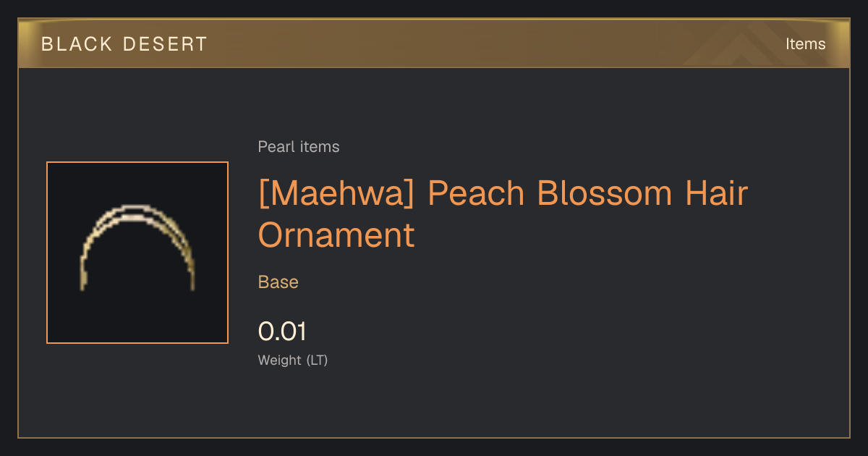Viewport: 868px width, 456px height.
Task: Select the Base grade label
Action: tap(278, 282)
